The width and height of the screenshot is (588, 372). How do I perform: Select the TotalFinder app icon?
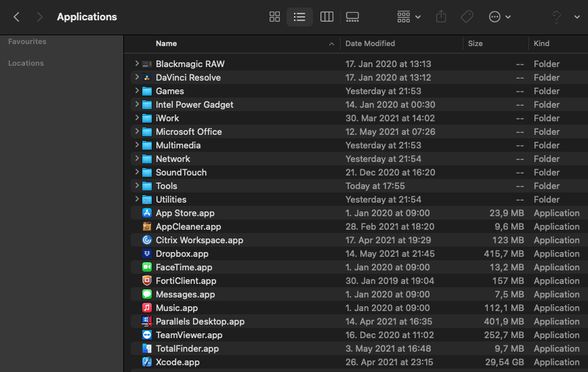147,348
